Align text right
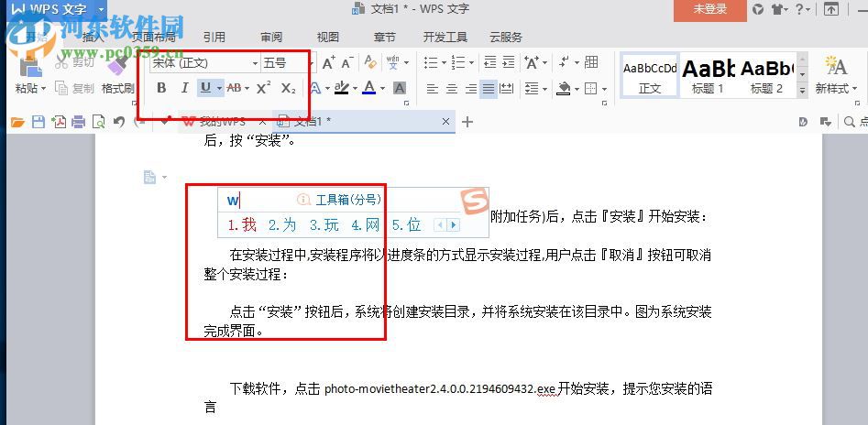 point(470,89)
